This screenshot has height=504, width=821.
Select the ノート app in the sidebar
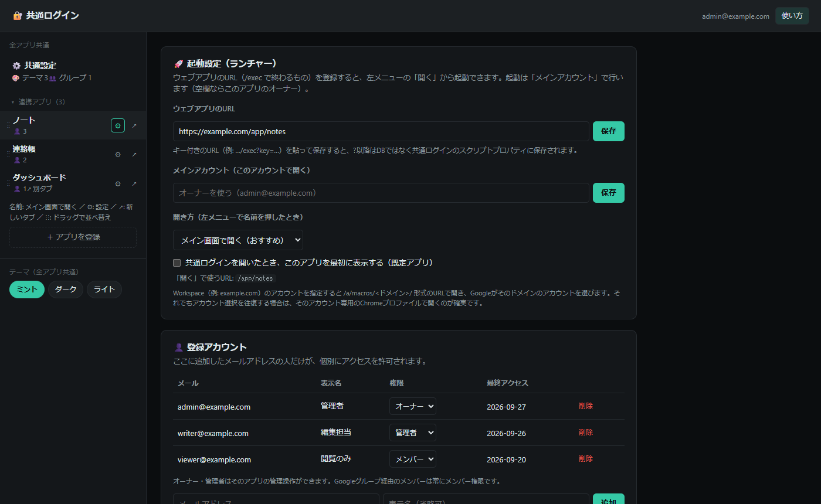(x=25, y=120)
